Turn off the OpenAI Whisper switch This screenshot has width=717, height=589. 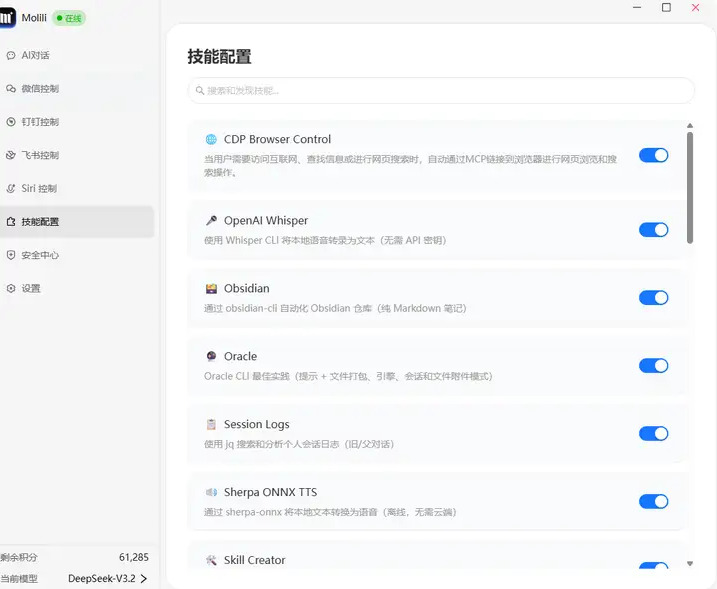[x=653, y=230]
